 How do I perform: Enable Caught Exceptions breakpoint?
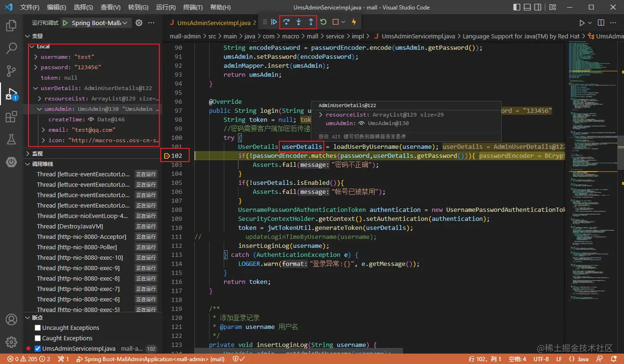(x=38, y=338)
